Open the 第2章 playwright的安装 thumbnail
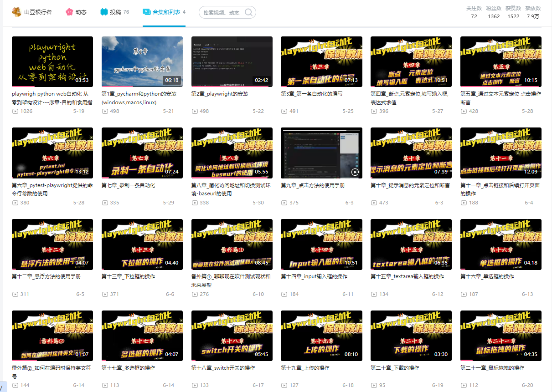Screen dimensions: 552x392 232,62
